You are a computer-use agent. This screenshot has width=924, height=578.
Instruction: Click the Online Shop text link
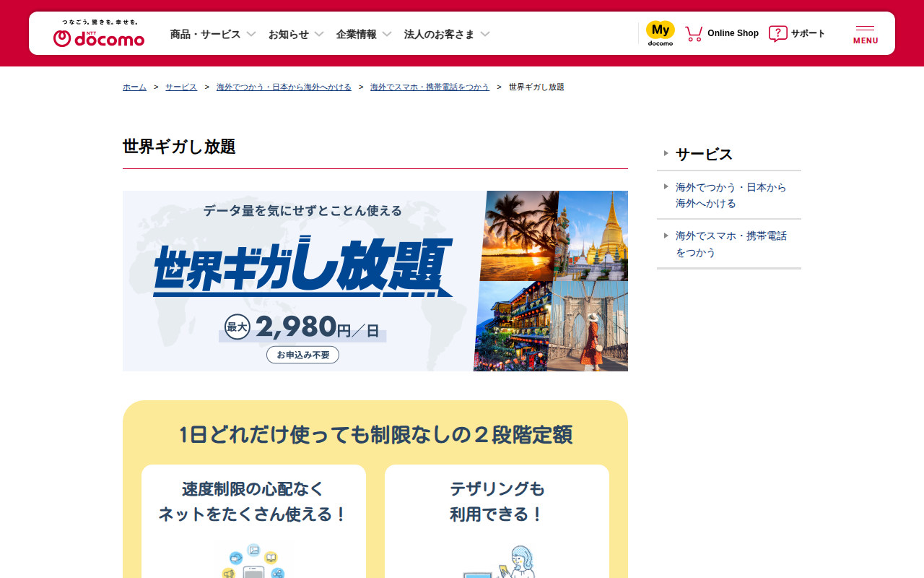click(733, 33)
